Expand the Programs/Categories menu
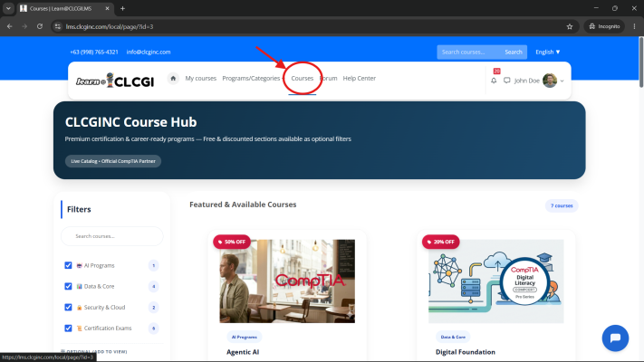Image resolution: width=644 pixels, height=362 pixels. click(252, 78)
